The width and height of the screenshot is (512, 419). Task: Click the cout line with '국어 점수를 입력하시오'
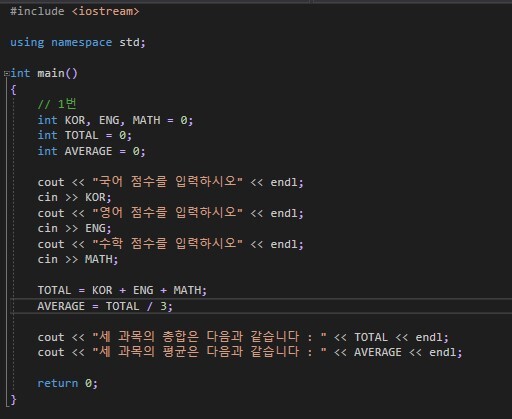(170, 182)
